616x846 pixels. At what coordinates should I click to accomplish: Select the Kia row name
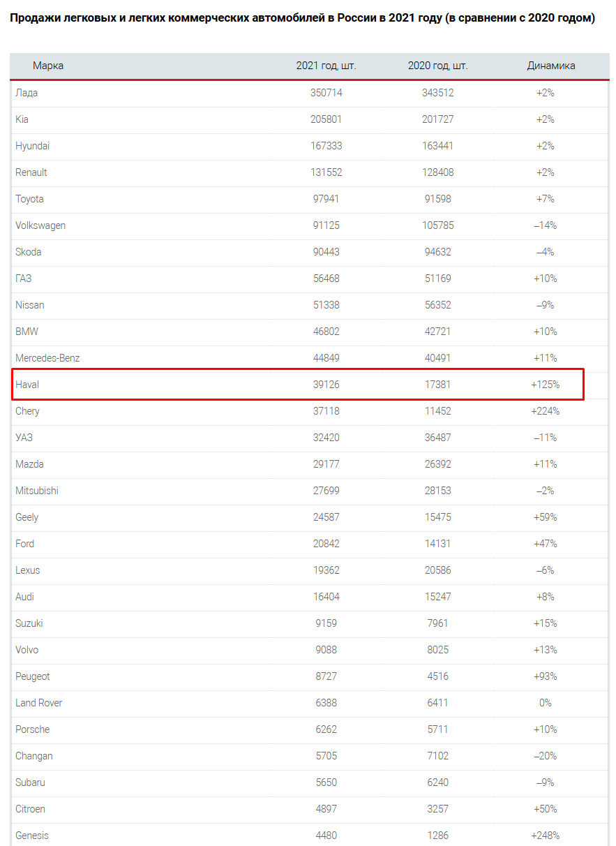pyautogui.click(x=22, y=119)
